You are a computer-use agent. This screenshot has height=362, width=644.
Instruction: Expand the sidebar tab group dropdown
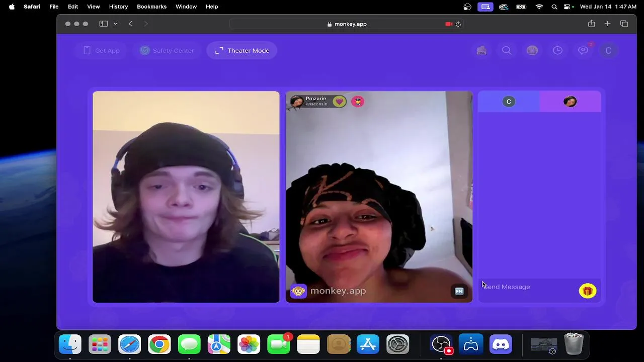point(116,24)
